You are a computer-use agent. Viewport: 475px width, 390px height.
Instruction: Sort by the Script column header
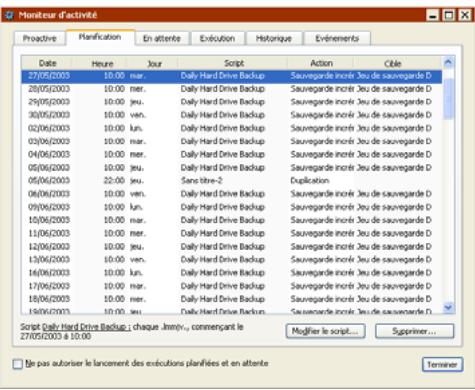tap(234, 63)
